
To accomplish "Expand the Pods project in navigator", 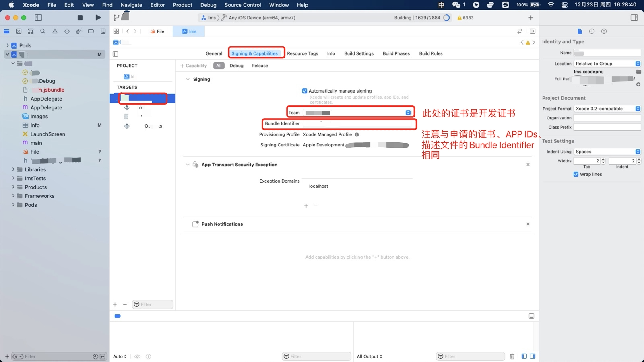I will point(8,45).
